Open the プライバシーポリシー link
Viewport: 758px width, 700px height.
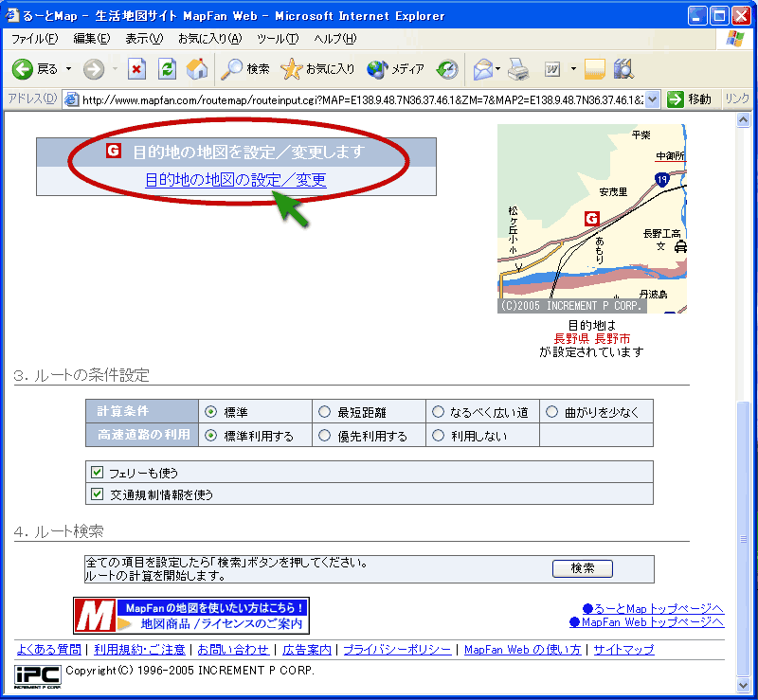397,650
